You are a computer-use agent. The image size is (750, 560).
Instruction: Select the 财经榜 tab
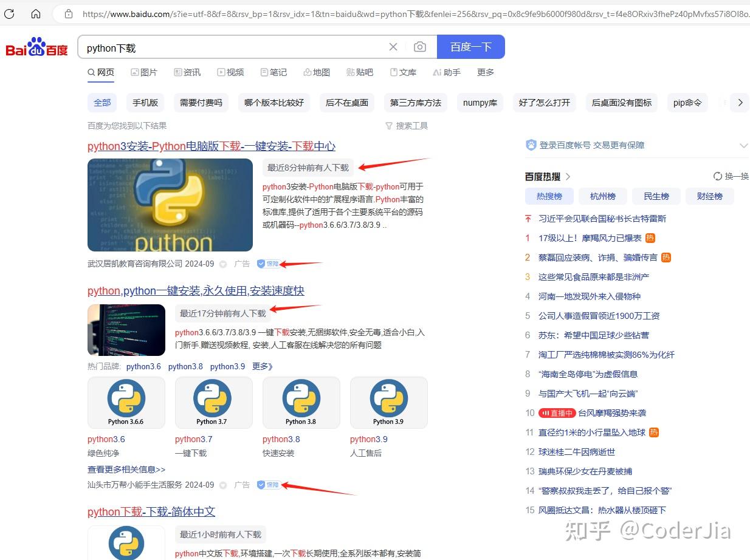point(710,196)
